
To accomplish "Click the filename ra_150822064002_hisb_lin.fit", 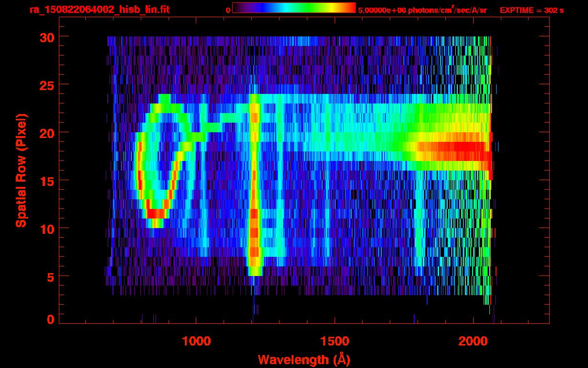I will (99, 10).
